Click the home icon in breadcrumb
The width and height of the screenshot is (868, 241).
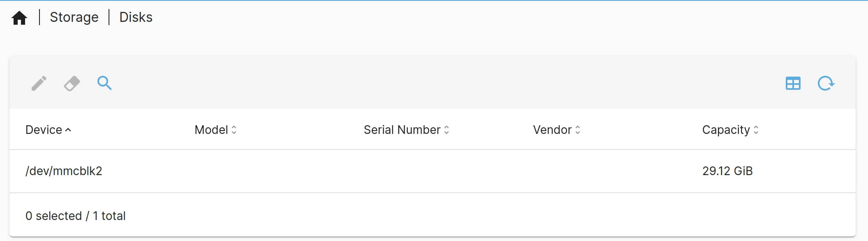pyautogui.click(x=19, y=17)
